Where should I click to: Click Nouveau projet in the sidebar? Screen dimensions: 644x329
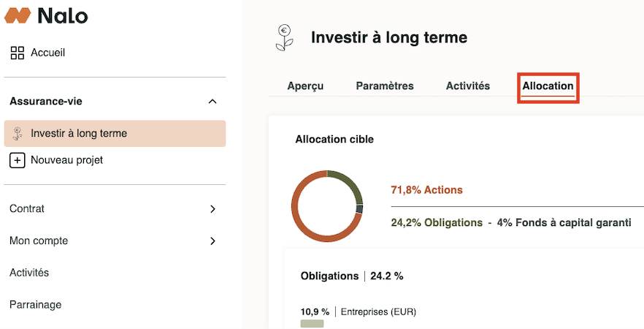pyautogui.click(x=66, y=160)
